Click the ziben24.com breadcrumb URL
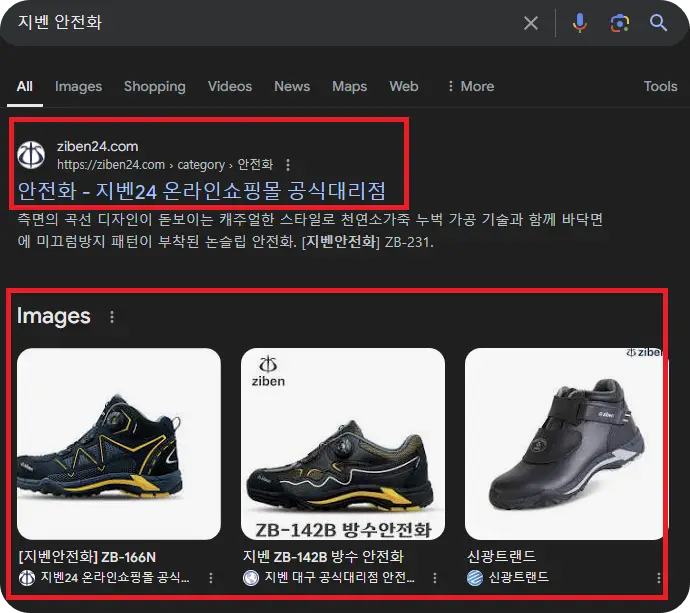This screenshot has width=690, height=613. [x=165, y=165]
